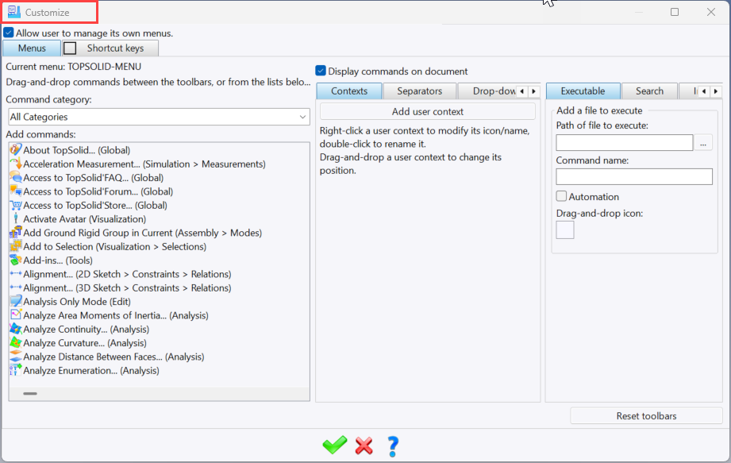Viewport: 731px width, 463px height.
Task: Click the Acceleration Measurement command icon
Action: pos(16,164)
